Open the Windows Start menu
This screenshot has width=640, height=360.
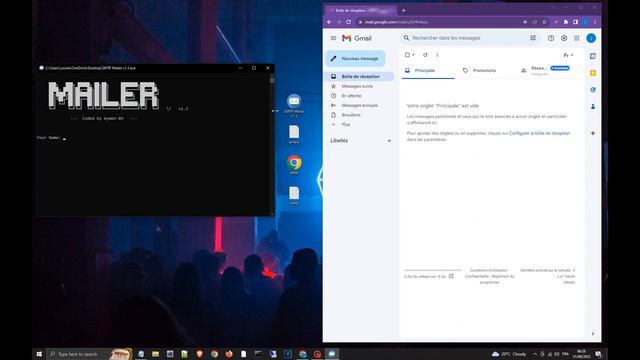[x=39, y=354]
